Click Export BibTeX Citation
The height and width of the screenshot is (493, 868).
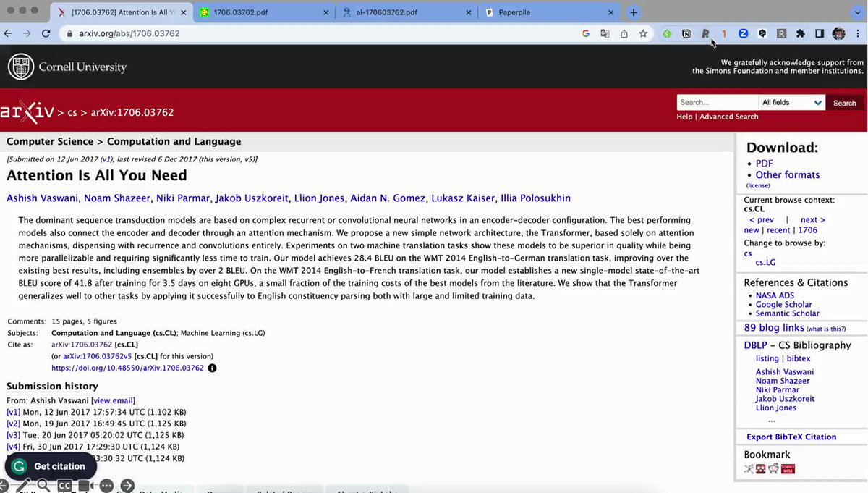coord(791,437)
